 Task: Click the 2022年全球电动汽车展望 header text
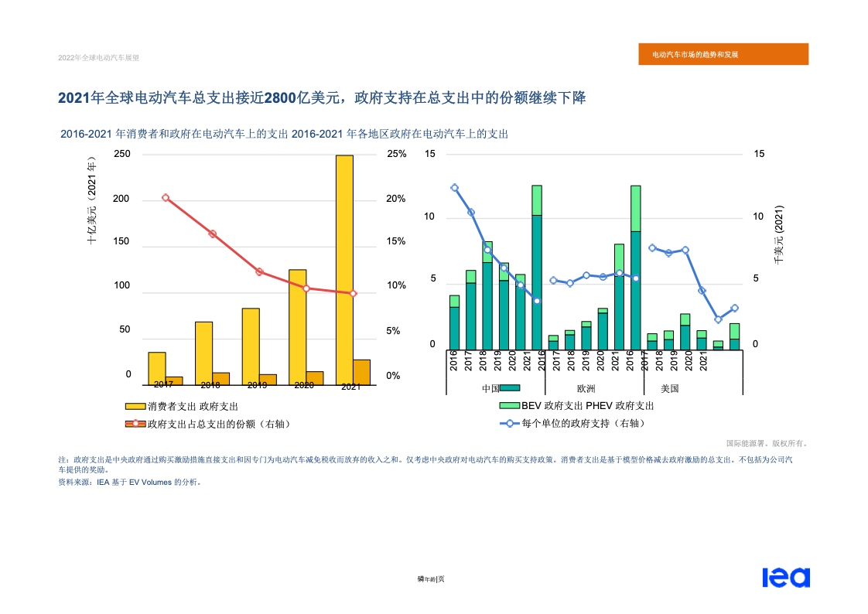click(98, 58)
